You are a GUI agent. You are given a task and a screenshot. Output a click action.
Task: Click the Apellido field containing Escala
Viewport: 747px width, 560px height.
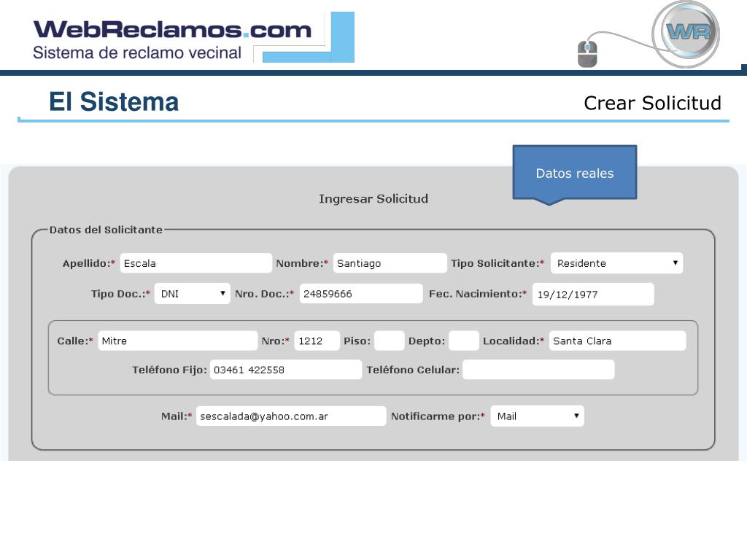[196, 263]
